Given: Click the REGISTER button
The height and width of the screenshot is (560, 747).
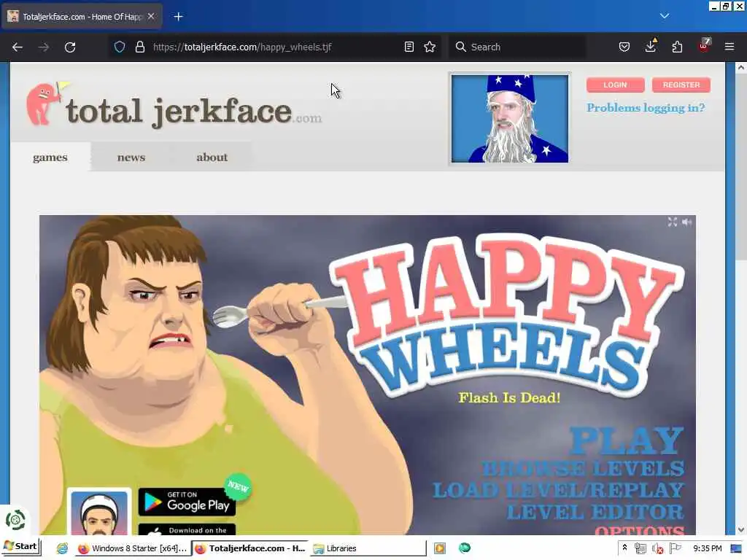Looking at the screenshot, I should point(681,85).
